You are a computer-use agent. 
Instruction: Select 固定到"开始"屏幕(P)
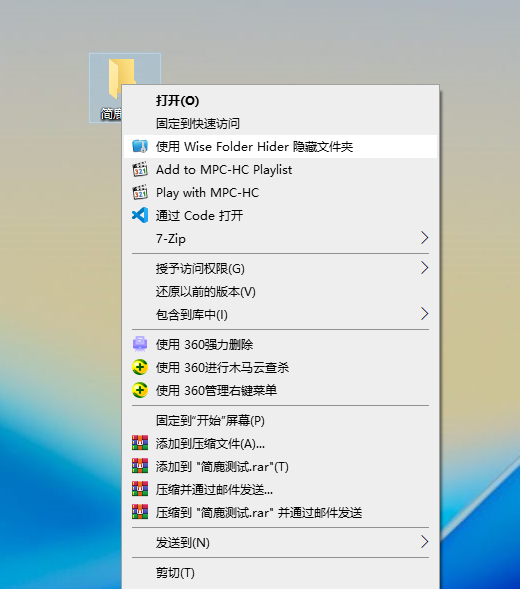tap(281, 421)
